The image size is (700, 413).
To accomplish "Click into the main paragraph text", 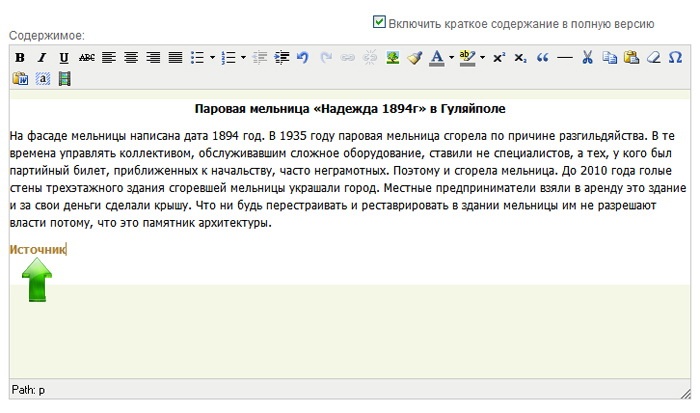I will (348, 179).
